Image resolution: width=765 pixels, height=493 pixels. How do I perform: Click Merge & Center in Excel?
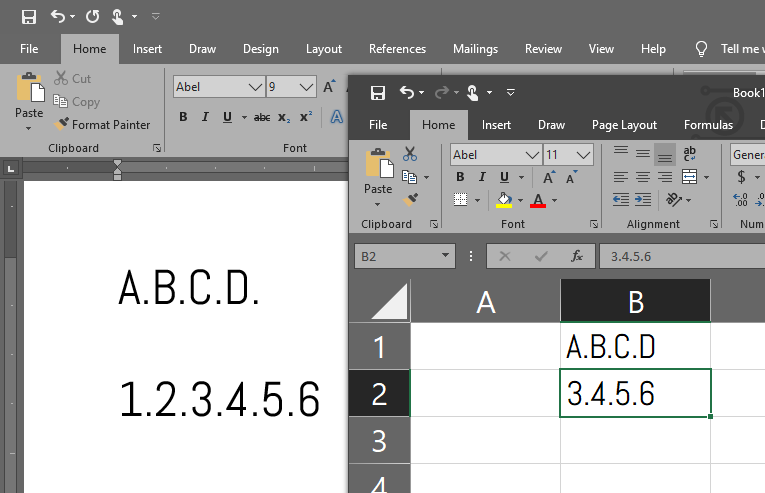(689, 177)
